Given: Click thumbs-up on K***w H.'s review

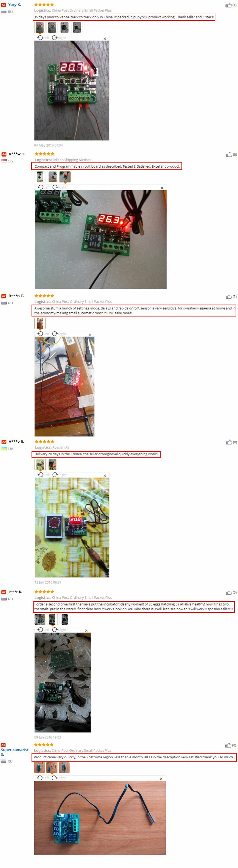Looking at the screenshot, I should click(x=229, y=154).
